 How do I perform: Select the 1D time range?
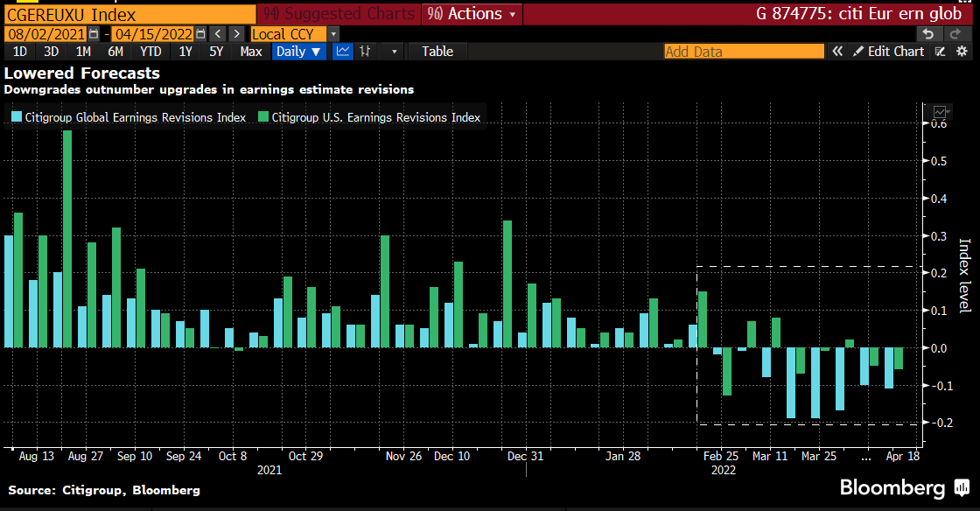(20, 52)
